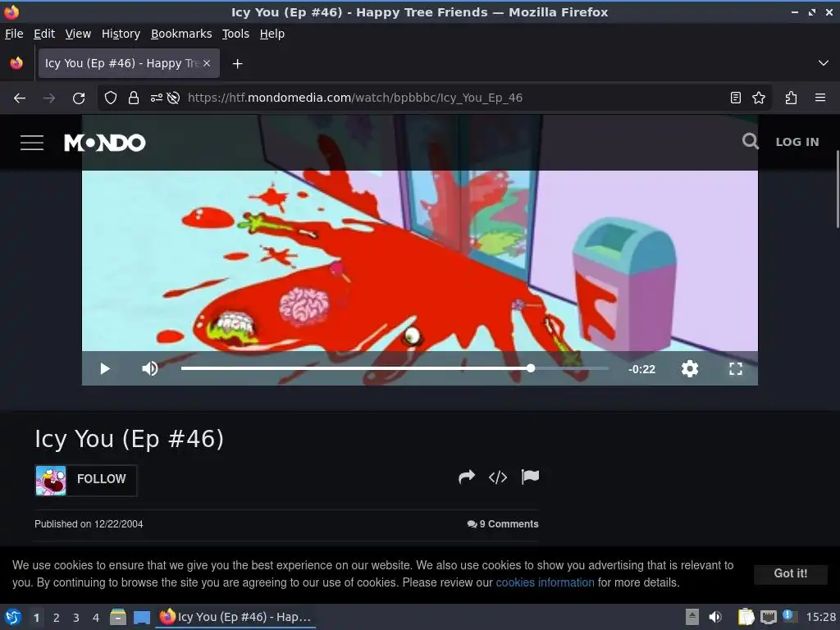Switch to workspace 2
The image size is (840, 630).
click(57, 618)
